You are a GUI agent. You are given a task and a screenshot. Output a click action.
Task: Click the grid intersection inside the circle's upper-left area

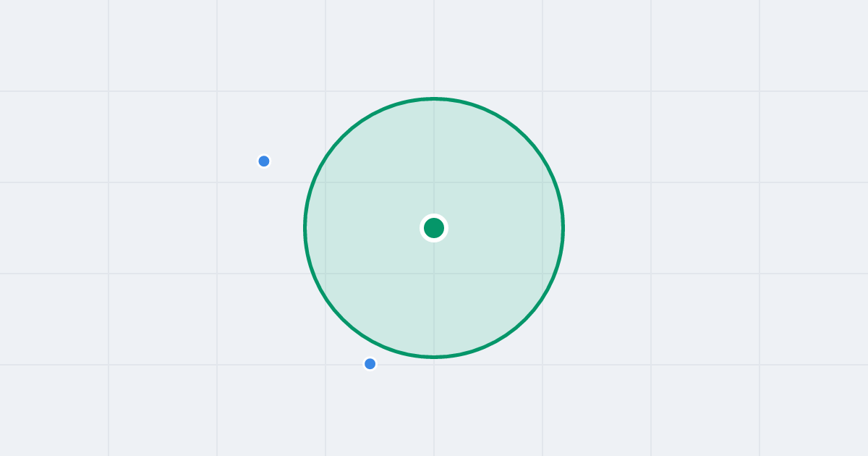click(x=325, y=182)
